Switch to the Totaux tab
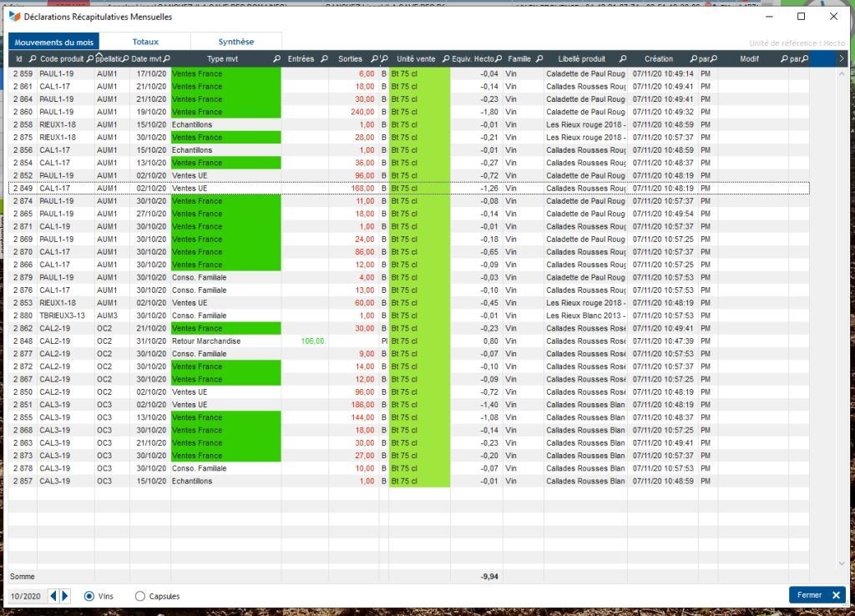Image resolution: width=855 pixels, height=616 pixels. 145,42
